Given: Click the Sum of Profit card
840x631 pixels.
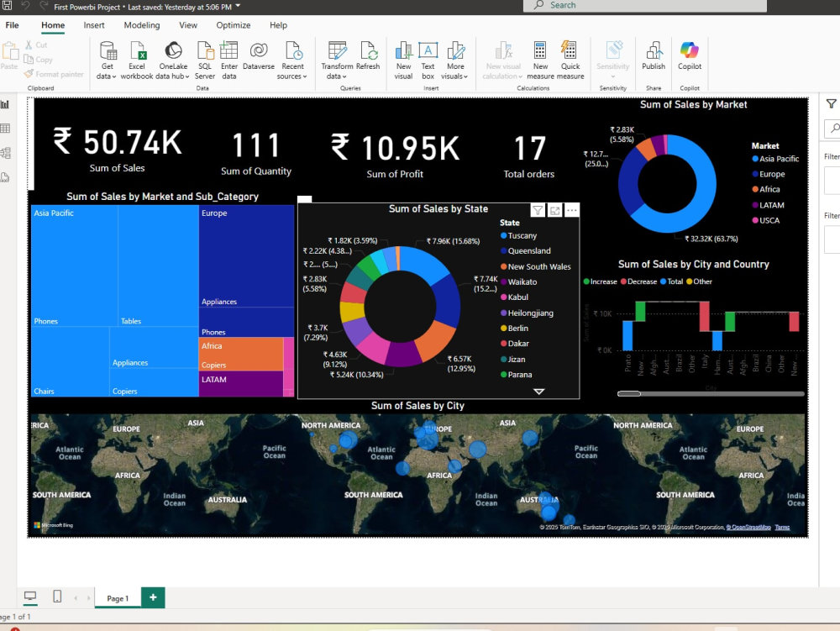Looking at the screenshot, I should point(395,155).
